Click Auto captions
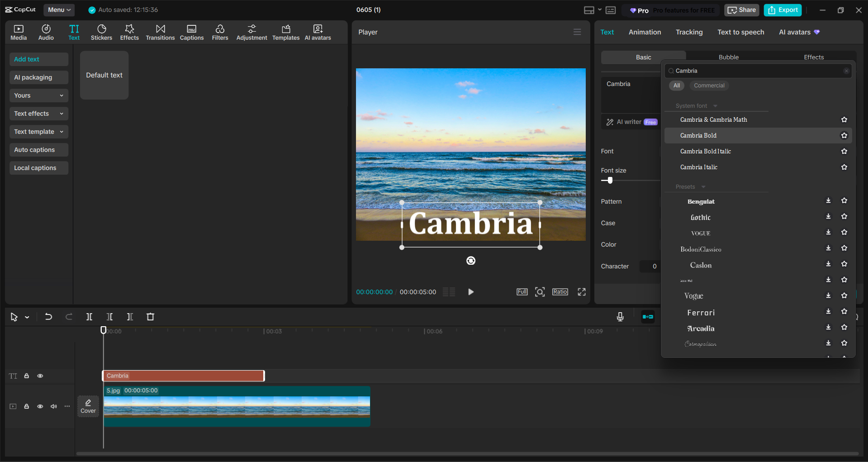 [38, 149]
